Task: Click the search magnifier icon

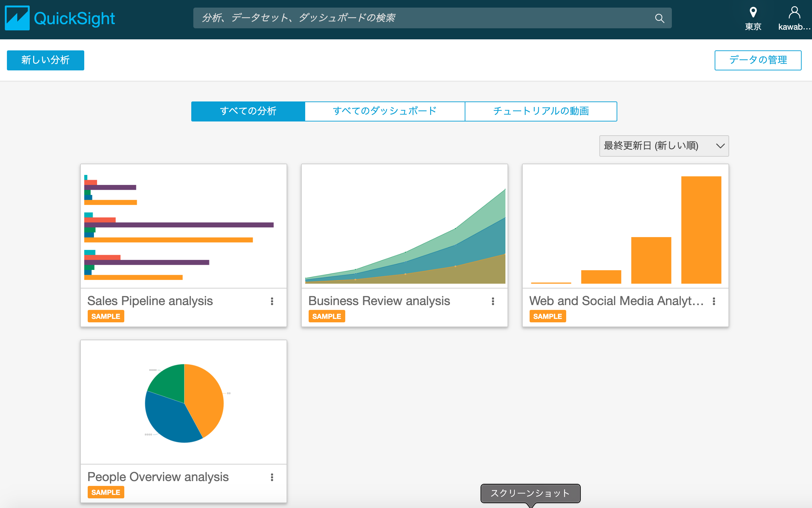Action: click(x=659, y=18)
